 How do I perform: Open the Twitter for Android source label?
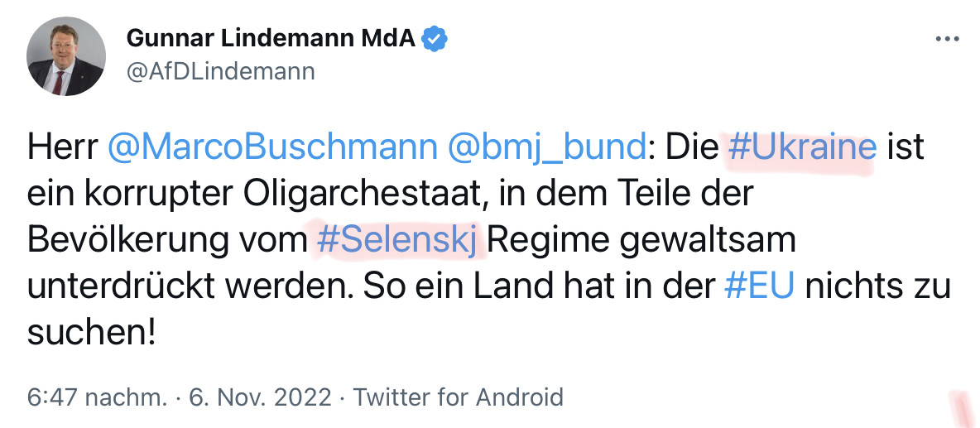pyautogui.click(x=459, y=397)
